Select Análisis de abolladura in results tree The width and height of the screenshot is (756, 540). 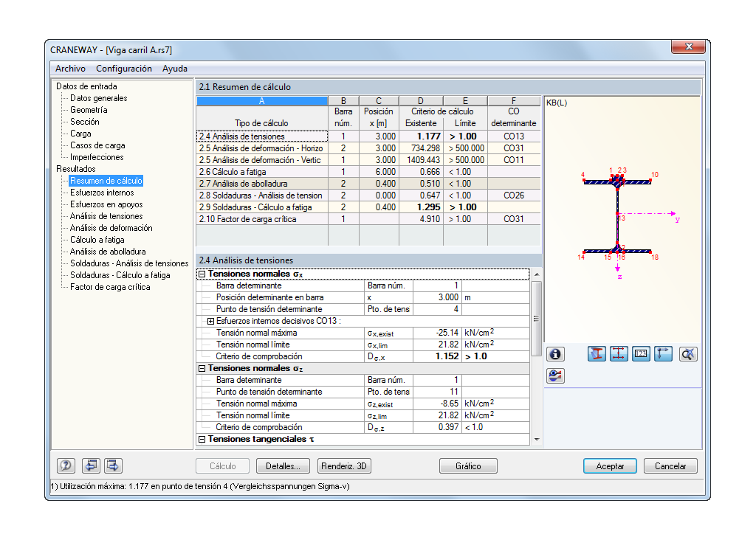coord(107,252)
